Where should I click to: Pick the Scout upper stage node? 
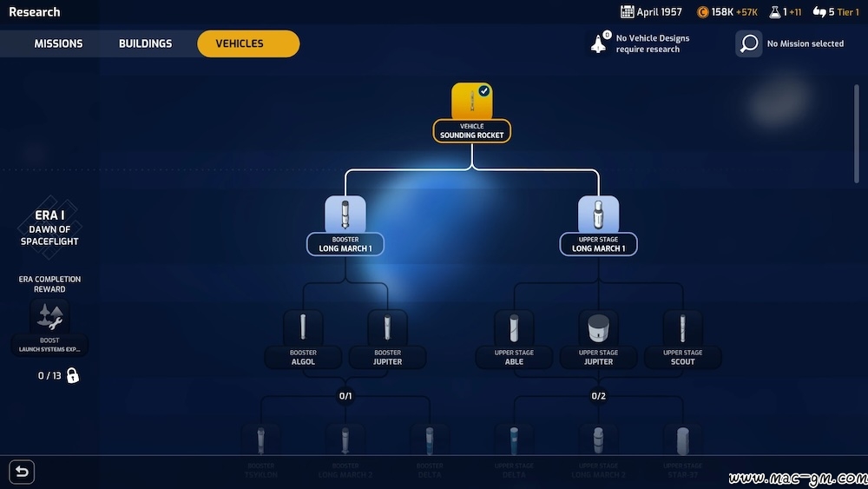click(x=682, y=328)
